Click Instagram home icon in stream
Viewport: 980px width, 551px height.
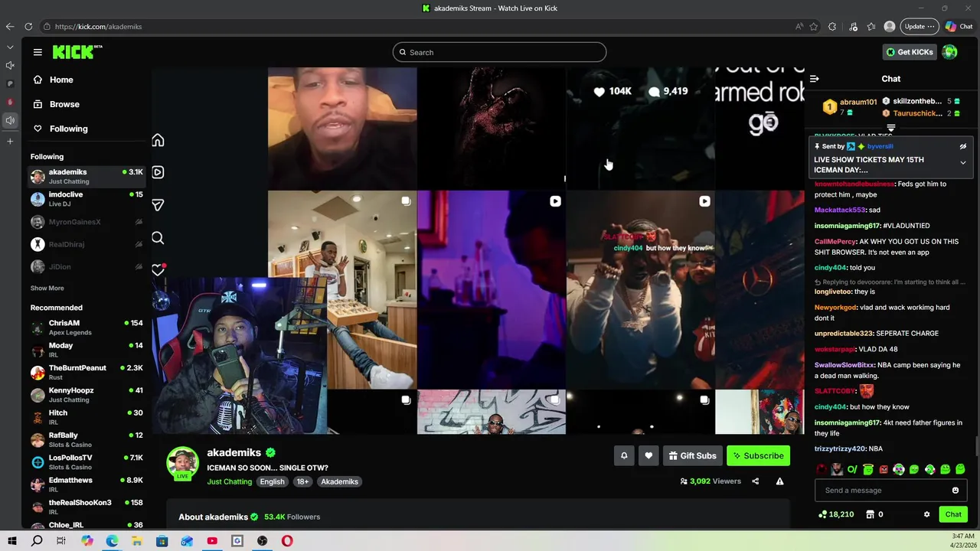158,140
